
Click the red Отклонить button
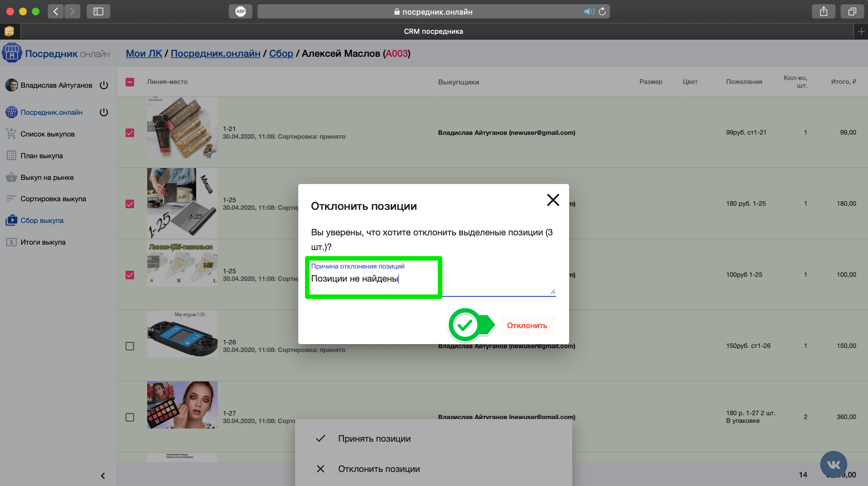527,326
